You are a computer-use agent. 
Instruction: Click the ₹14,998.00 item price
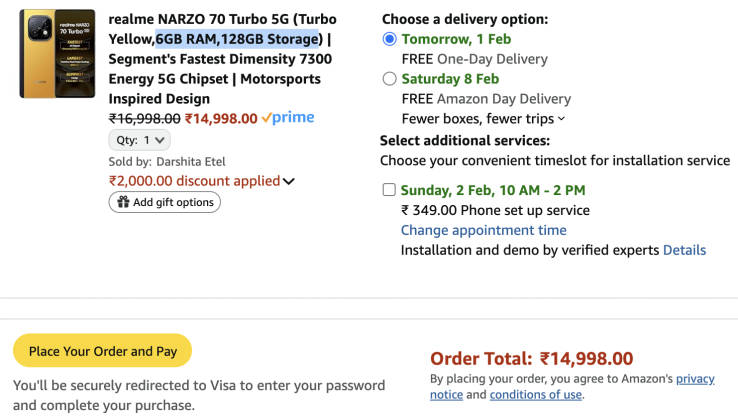[221, 118]
